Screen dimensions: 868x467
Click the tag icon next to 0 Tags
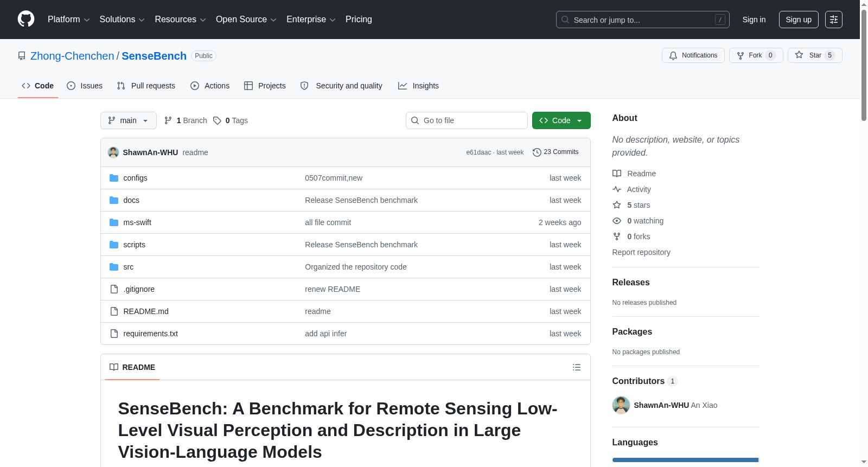[217, 120]
